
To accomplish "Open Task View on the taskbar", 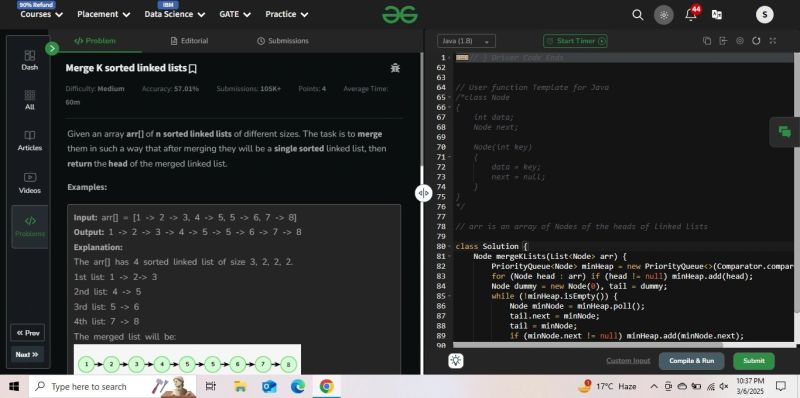I will pyautogui.click(x=211, y=386).
